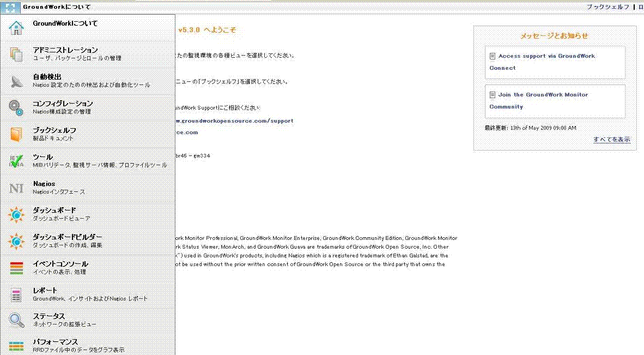Image resolution: width=644 pixels, height=355 pixels.
Task: Click the メッセージとお知らせ panel heading
Action: (x=555, y=36)
